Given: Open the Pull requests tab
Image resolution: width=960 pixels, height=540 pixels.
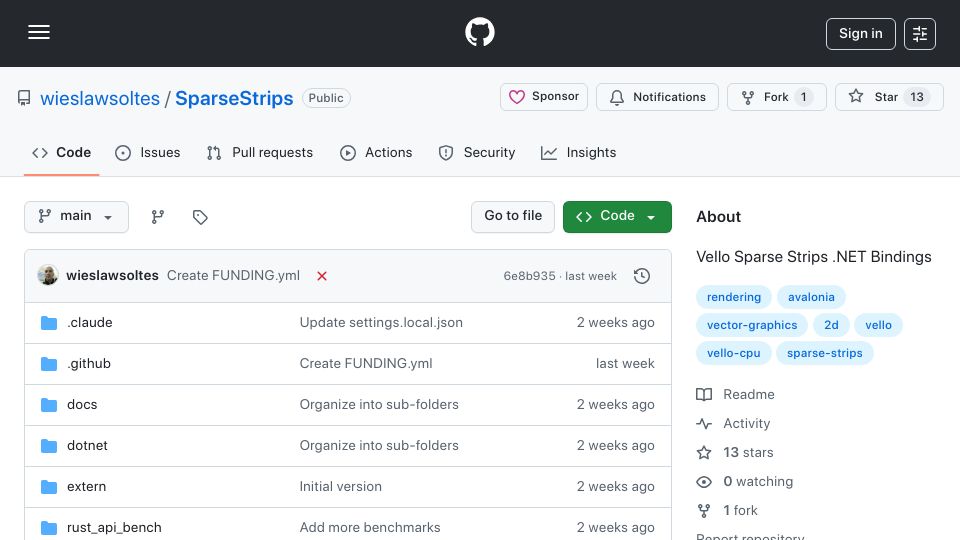Looking at the screenshot, I should pyautogui.click(x=260, y=152).
